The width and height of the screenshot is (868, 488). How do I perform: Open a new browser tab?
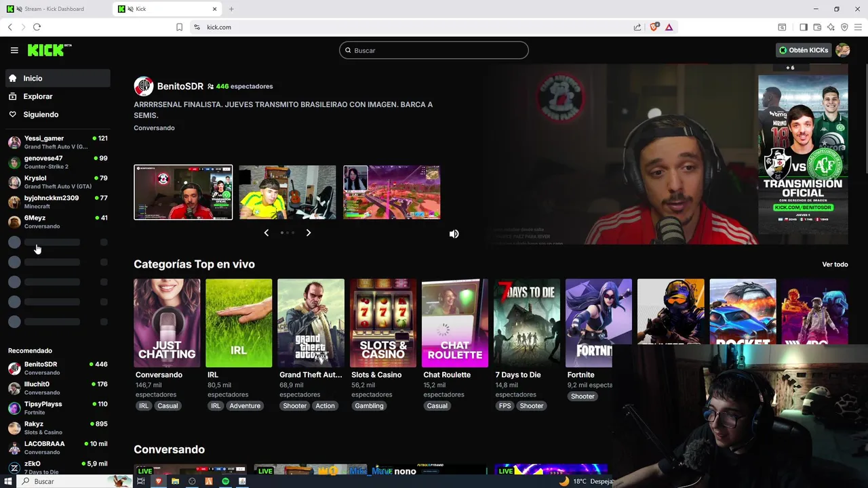coord(231,9)
